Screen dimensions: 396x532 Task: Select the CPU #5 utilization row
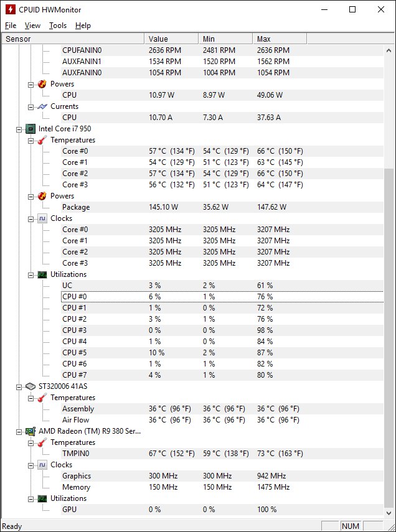(70, 353)
